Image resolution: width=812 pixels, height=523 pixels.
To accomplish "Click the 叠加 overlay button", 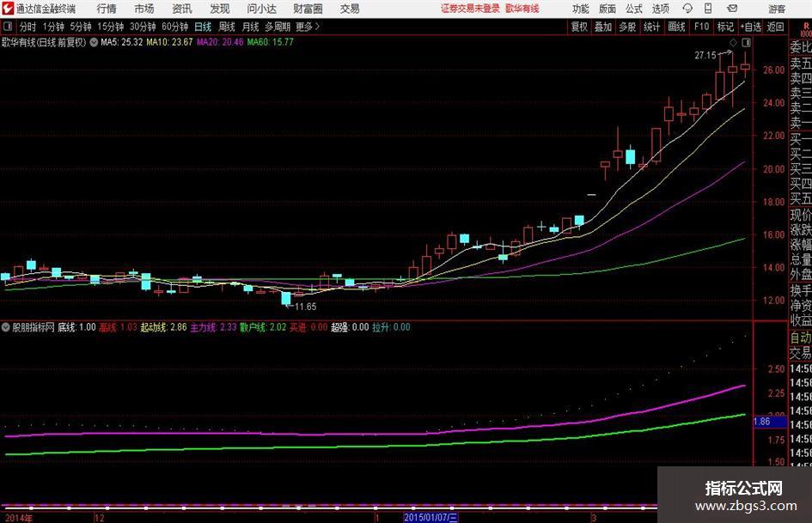I will (603, 27).
